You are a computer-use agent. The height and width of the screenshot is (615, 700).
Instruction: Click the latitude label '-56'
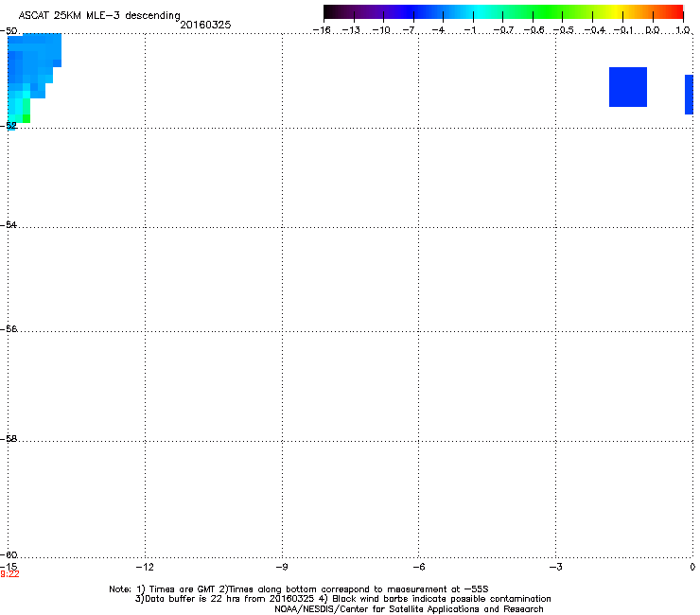tap(9, 329)
